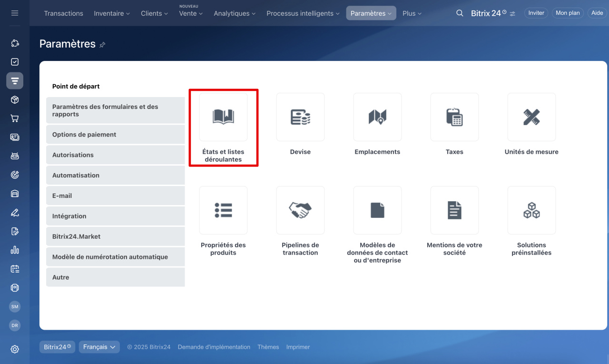Viewport: 609px width, 364px height.
Task: Click the collaboration icon in left sidebar
Action: coord(15,43)
